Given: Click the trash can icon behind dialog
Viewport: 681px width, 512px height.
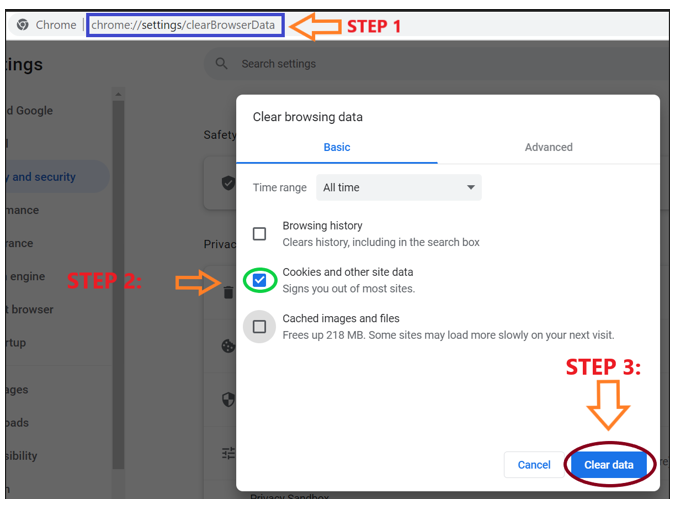Looking at the screenshot, I should 228,292.
